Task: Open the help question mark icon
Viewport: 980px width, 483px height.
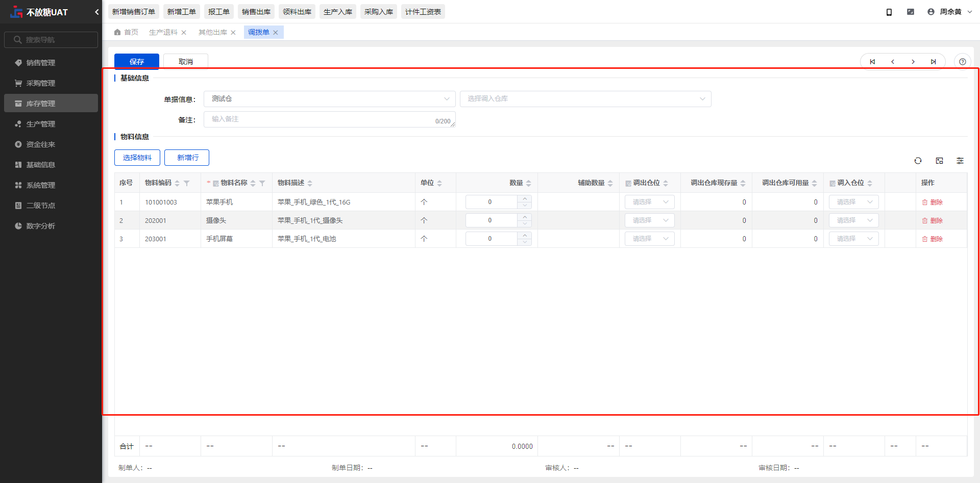Action: coord(963,62)
